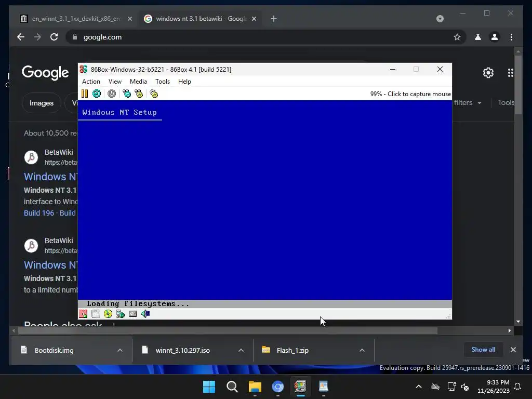Open Google apps grid

pyautogui.click(x=510, y=73)
